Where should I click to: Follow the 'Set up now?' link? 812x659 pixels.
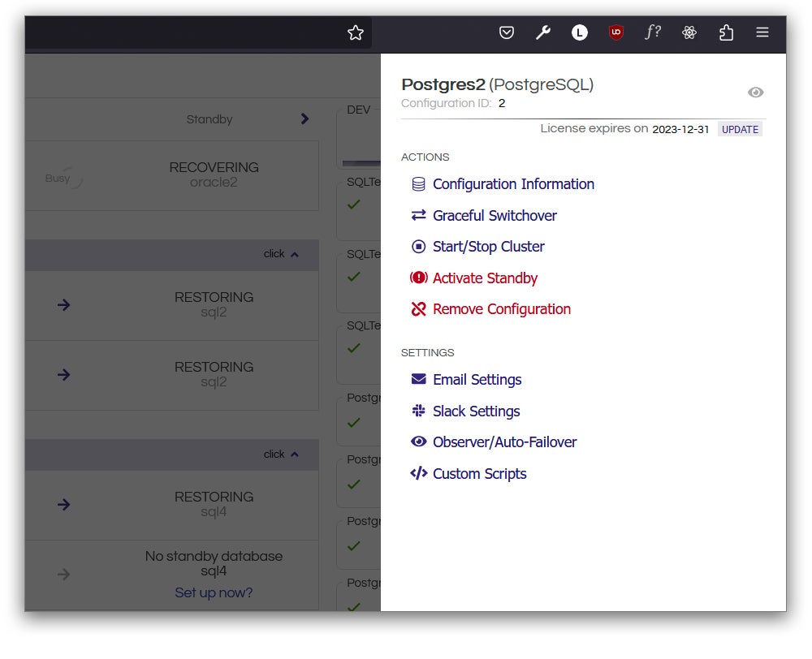pos(214,593)
